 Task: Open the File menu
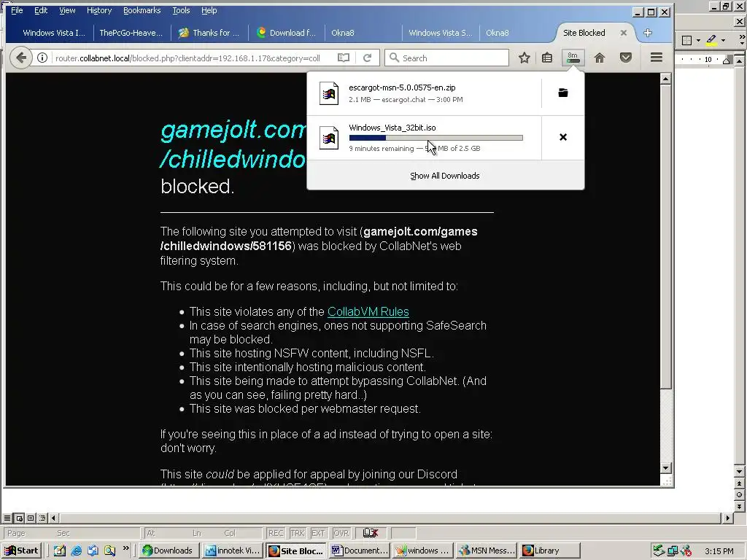coord(17,10)
